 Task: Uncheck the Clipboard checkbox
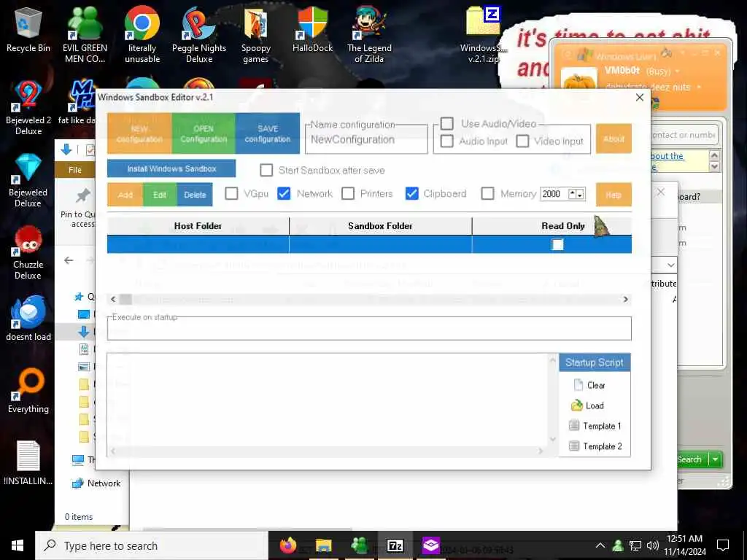tap(411, 193)
